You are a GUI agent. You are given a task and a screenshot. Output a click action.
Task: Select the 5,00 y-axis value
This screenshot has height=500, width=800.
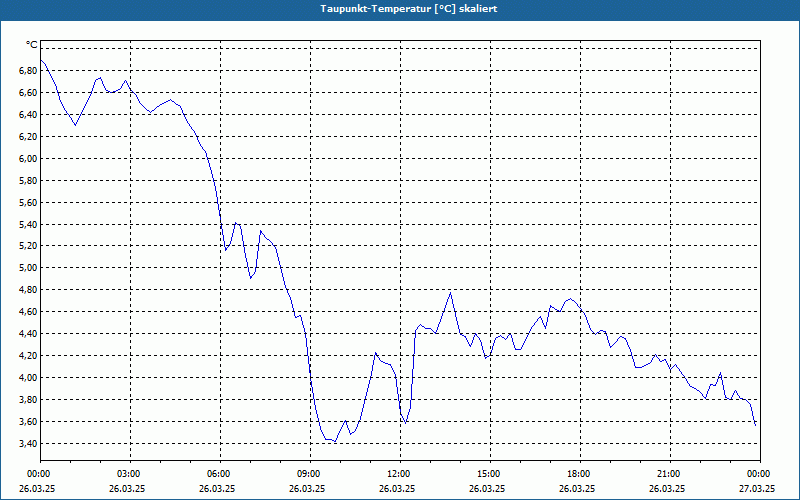point(28,267)
